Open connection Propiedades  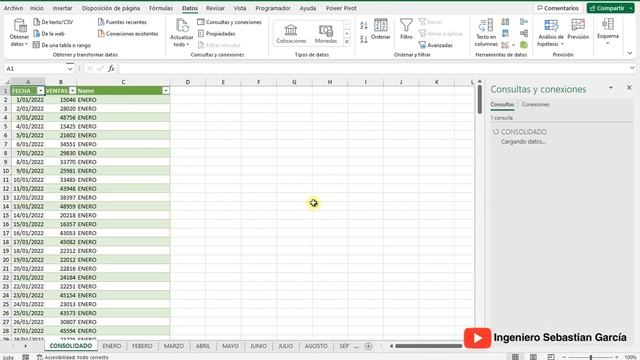coord(216,33)
